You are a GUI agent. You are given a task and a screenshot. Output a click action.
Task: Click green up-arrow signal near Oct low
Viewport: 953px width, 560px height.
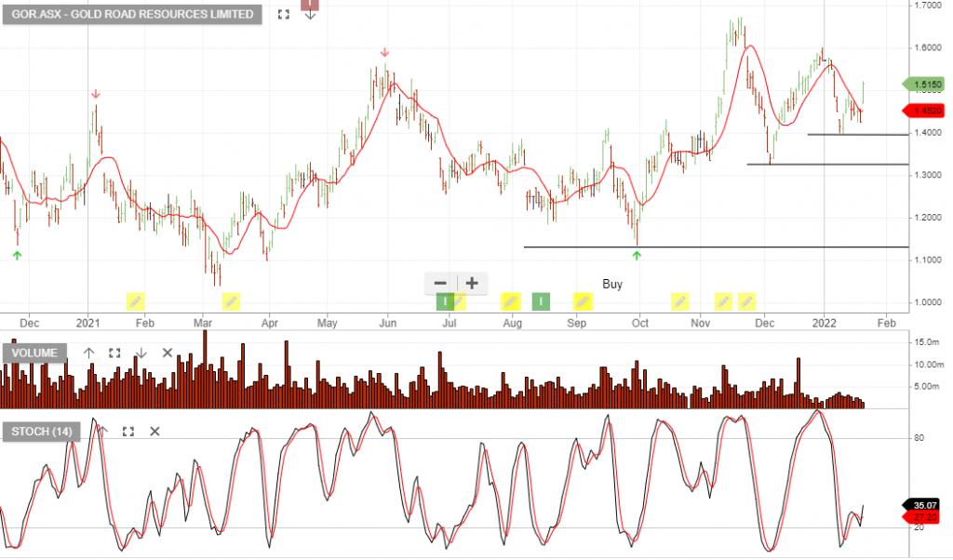[637, 256]
